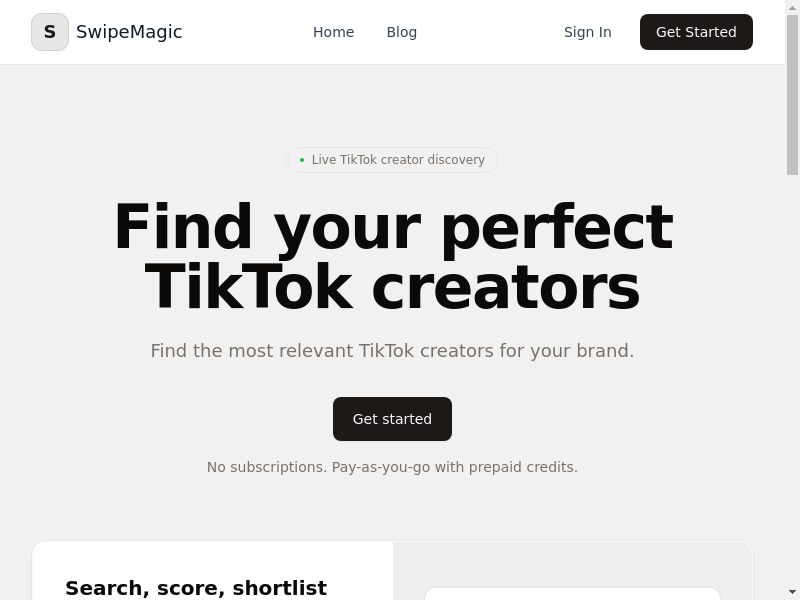Click the empty scrollbar track below the thumb

click(792, 380)
